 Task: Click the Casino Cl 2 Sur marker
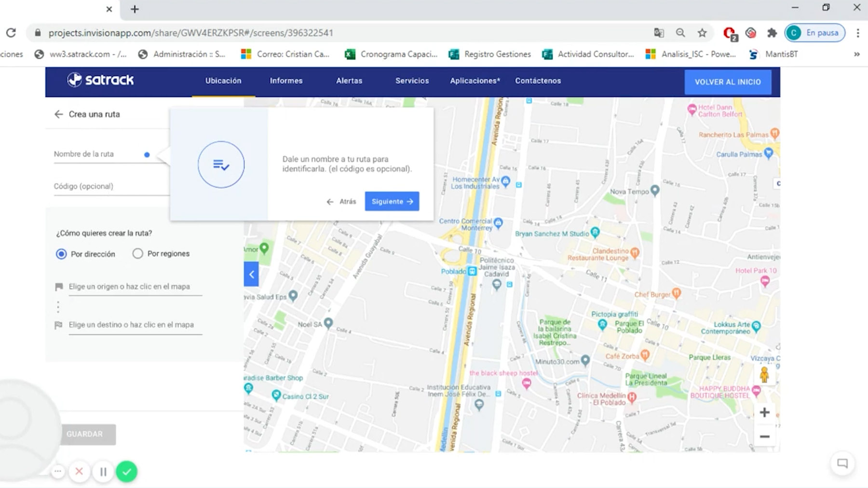pyautogui.click(x=276, y=396)
